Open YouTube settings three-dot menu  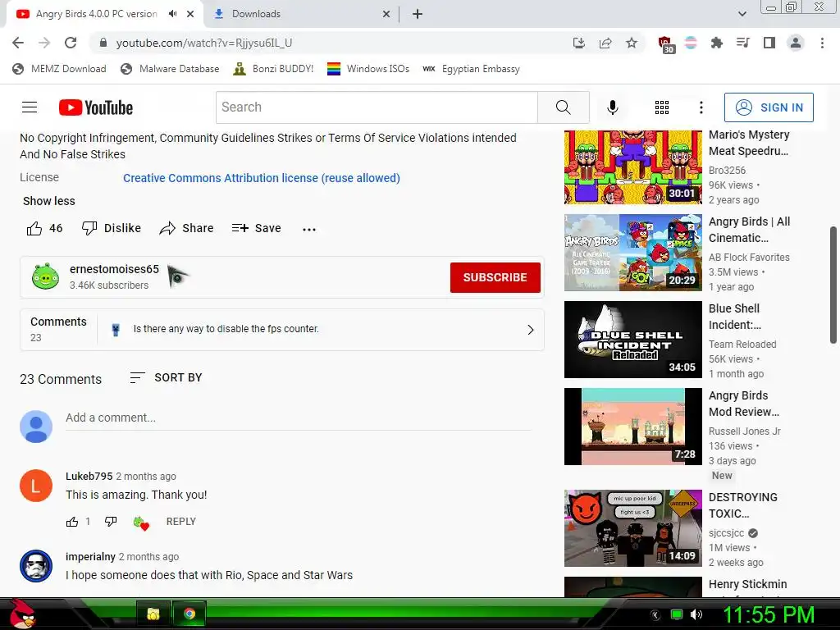(x=701, y=107)
